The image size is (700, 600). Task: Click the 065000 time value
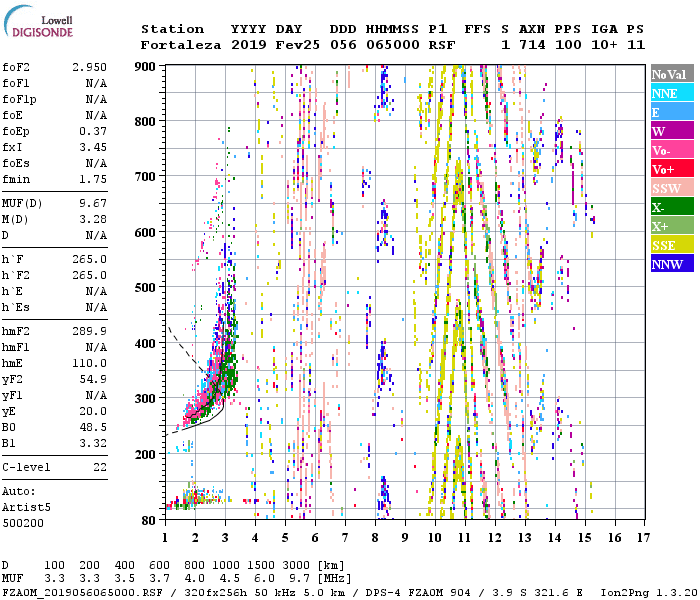point(393,45)
